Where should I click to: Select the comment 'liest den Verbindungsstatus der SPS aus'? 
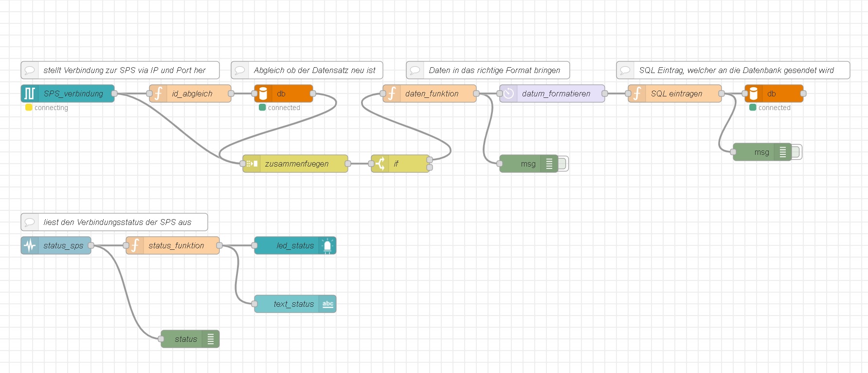[117, 222]
